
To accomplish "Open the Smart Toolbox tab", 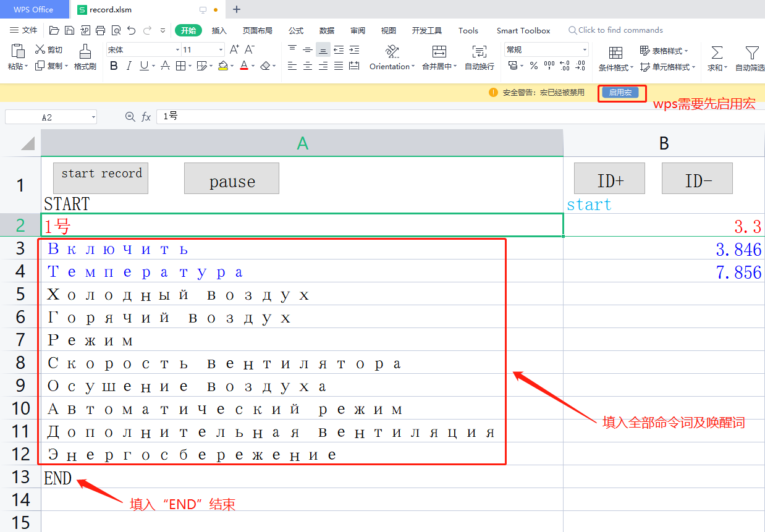I will 523,30.
